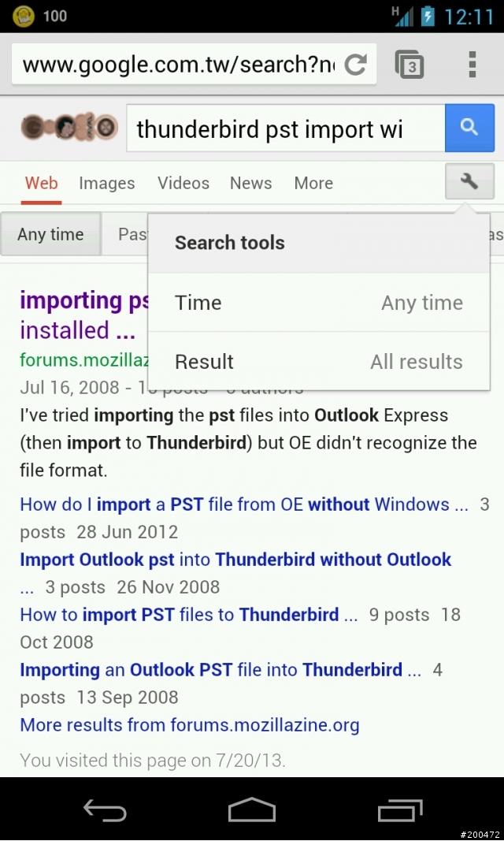Tap the Google doodle logo

point(69,128)
